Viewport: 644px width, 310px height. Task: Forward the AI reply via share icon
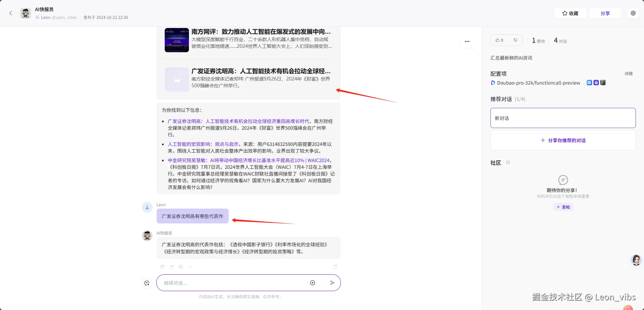point(171,267)
